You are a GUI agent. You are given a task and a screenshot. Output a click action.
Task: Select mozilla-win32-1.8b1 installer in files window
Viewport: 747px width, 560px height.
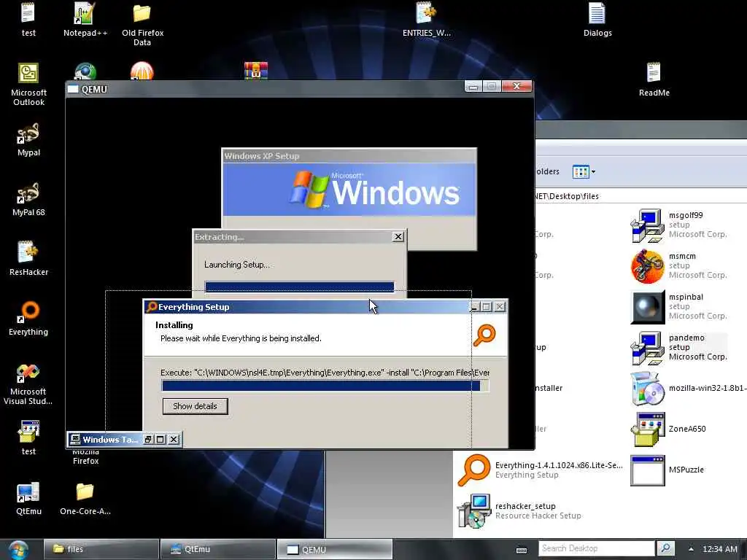[688, 388]
